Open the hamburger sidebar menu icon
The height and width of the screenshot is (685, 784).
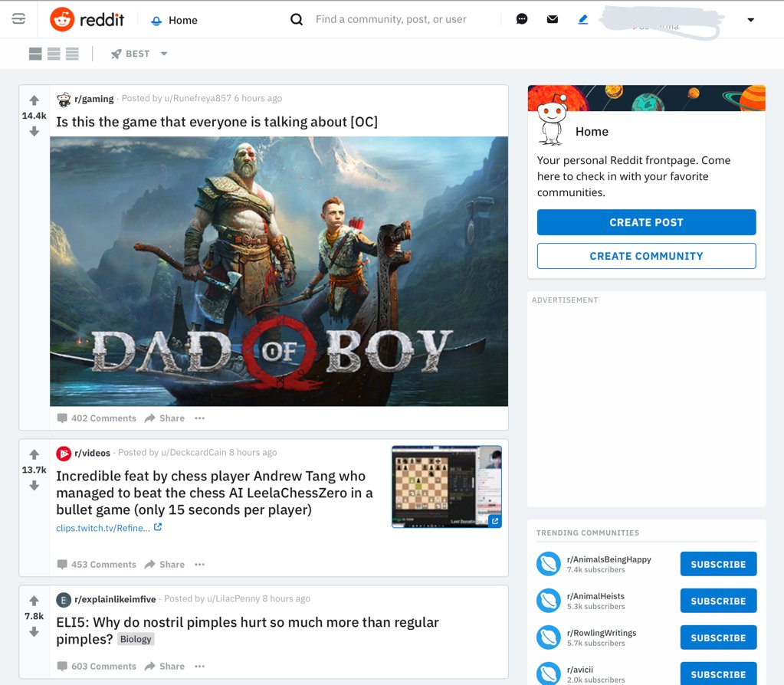(x=18, y=19)
